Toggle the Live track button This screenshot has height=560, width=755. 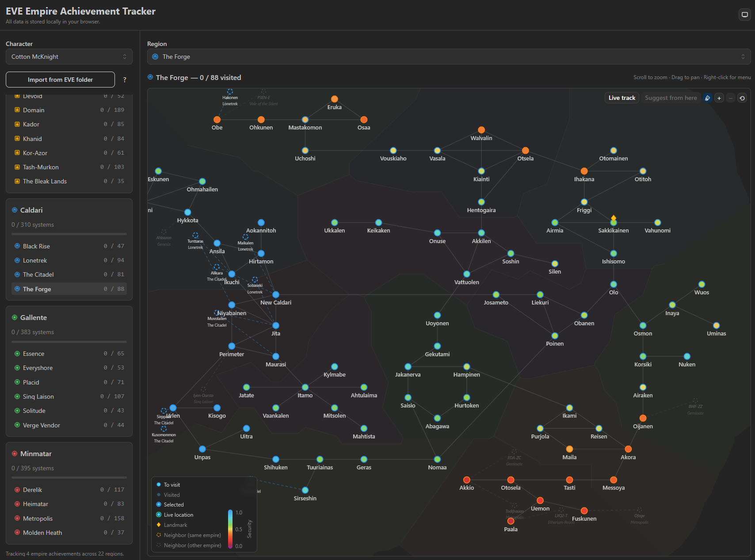(622, 98)
